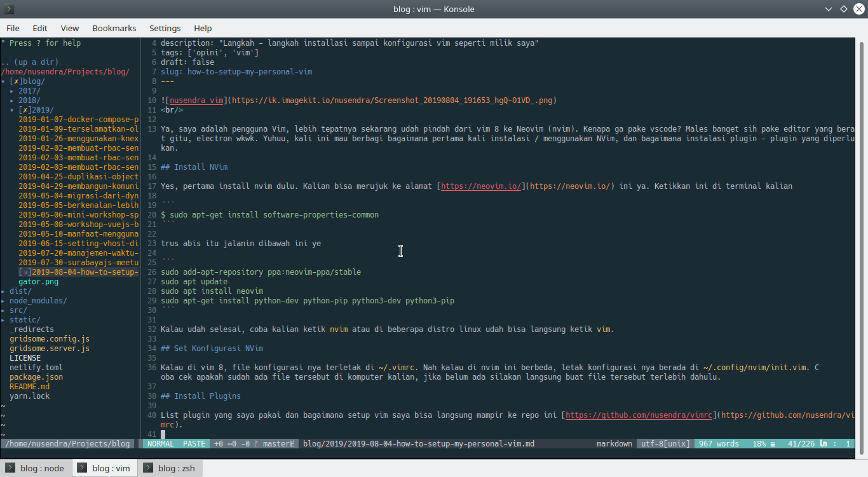Screen dimensions: 868x477
Task: Switch to the blog : node tab
Action: point(36,468)
